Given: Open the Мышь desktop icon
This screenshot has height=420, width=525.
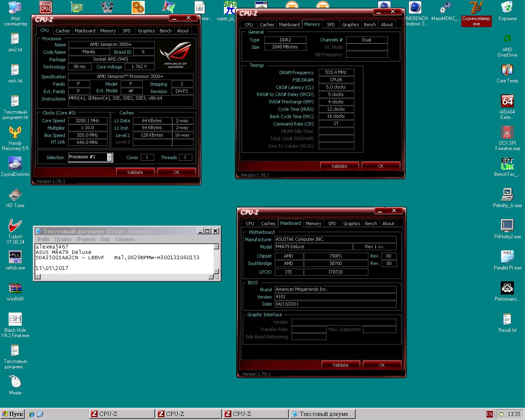Looking at the screenshot, I should coord(15,385).
